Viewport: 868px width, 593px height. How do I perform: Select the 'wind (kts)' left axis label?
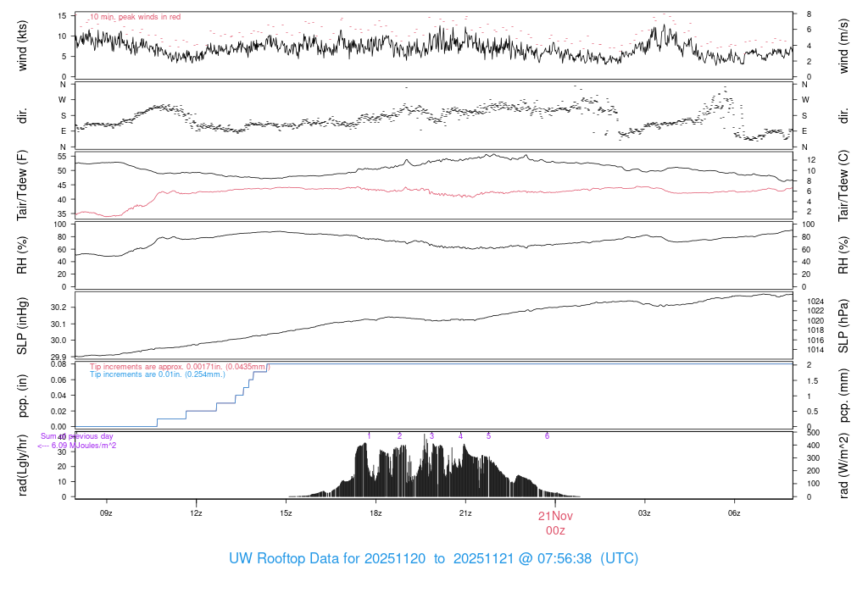pos(23,45)
